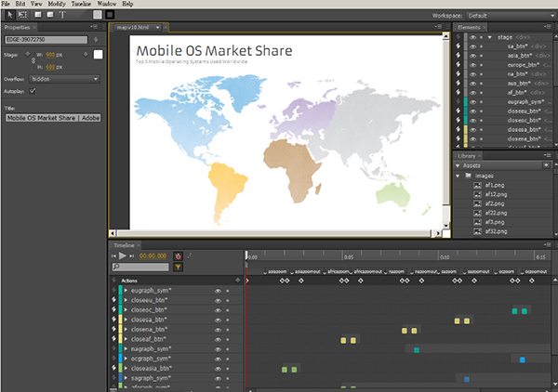Toggle visibility of asia_btn element

click(472, 56)
